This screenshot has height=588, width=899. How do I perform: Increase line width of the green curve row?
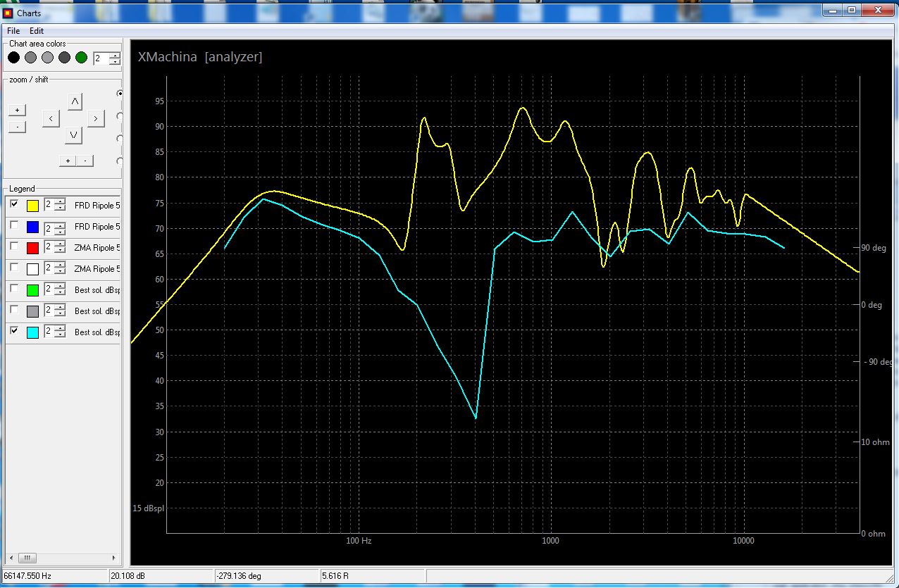(60, 287)
